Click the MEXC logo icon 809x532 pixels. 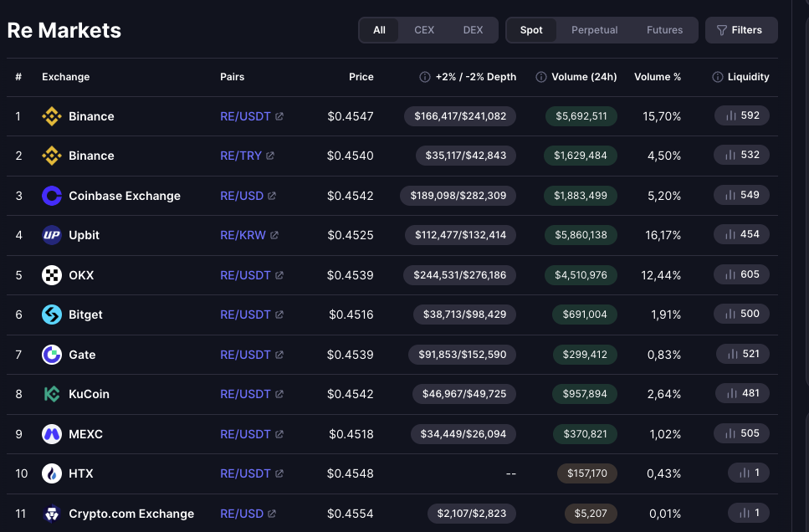(52, 434)
